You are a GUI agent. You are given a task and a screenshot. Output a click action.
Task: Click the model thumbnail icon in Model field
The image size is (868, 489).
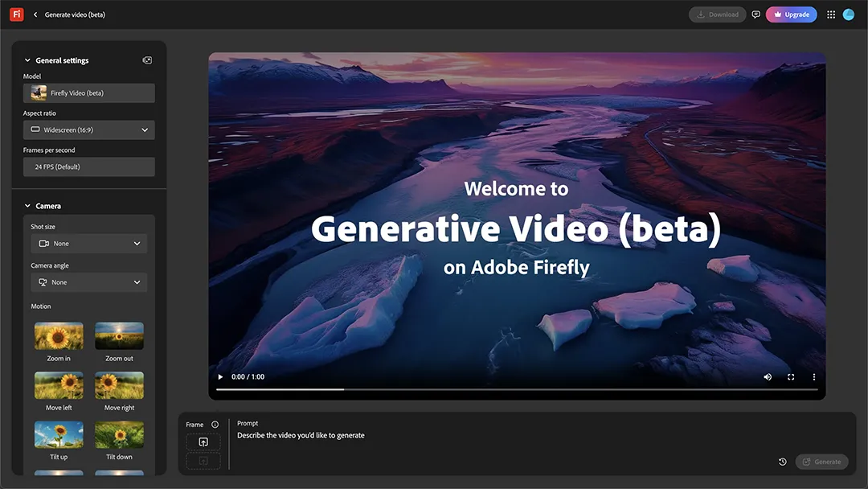point(39,93)
